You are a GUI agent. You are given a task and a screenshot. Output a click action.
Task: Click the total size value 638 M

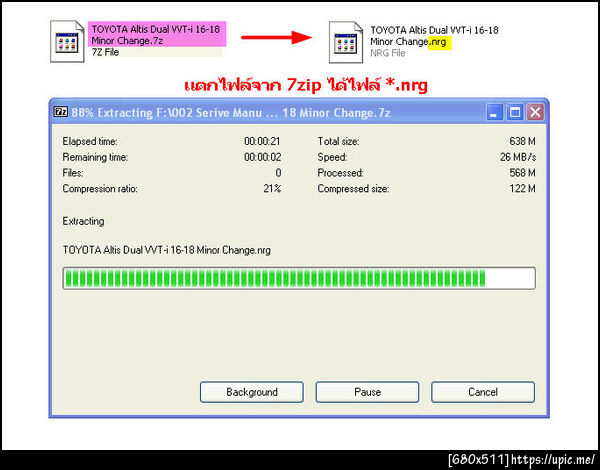point(522,141)
